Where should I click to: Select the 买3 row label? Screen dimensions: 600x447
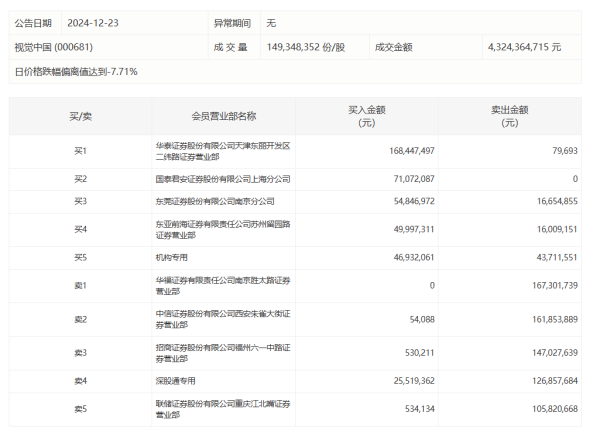[80, 201]
